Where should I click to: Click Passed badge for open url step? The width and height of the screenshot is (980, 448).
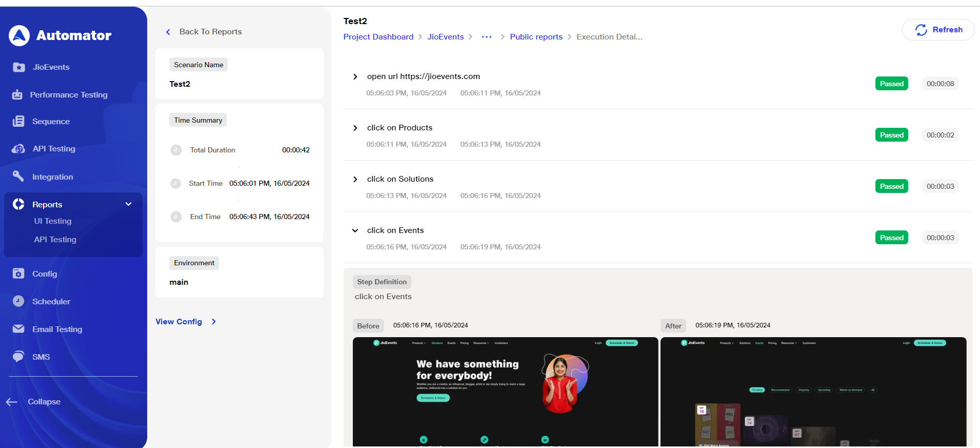click(891, 84)
